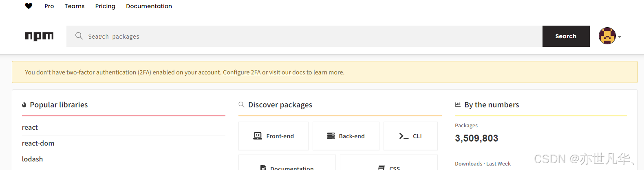This screenshot has height=170, width=644.
Task: Follow the Configure 2FA link
Action: point(242,72)
